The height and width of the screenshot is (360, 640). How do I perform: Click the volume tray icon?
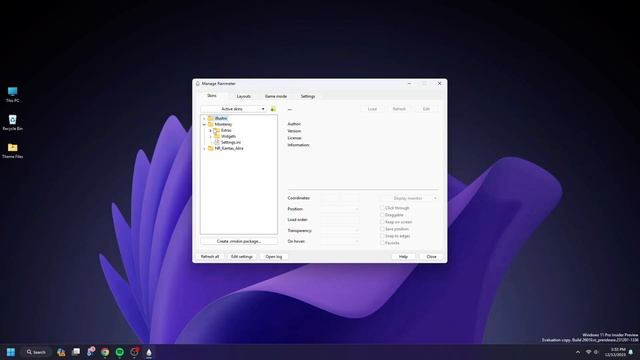596,352
